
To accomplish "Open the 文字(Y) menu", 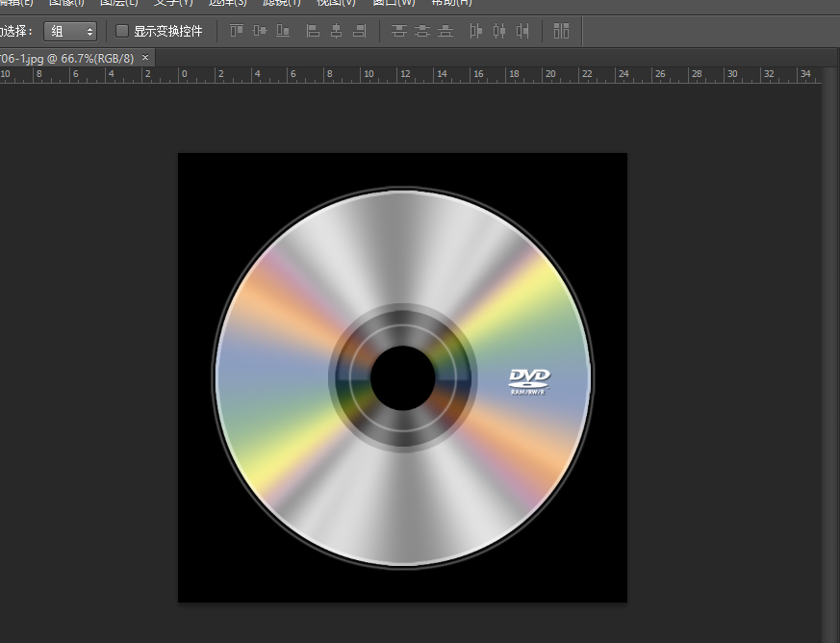I will (173, 3).
